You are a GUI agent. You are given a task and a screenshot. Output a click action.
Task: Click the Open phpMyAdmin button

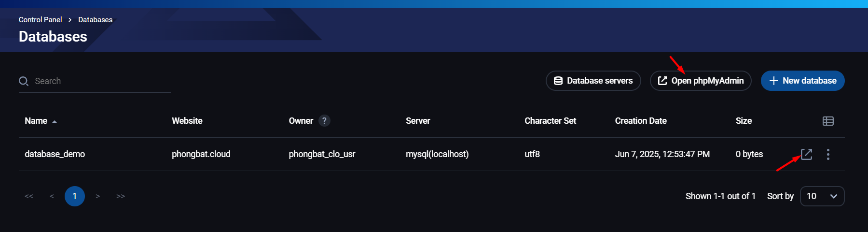(x=701, y=81)
